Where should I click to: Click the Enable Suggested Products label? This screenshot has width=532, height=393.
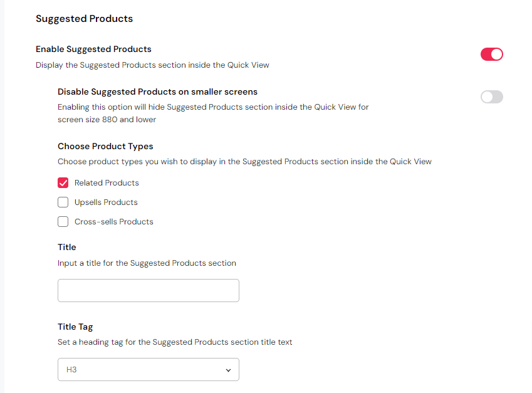[93, 49]
